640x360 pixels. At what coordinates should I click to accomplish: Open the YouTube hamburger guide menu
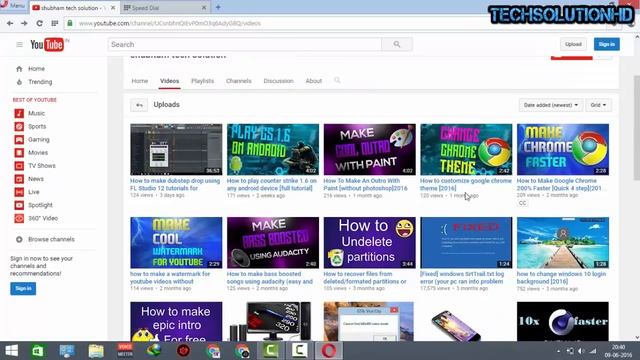click(x=19, y=44)
